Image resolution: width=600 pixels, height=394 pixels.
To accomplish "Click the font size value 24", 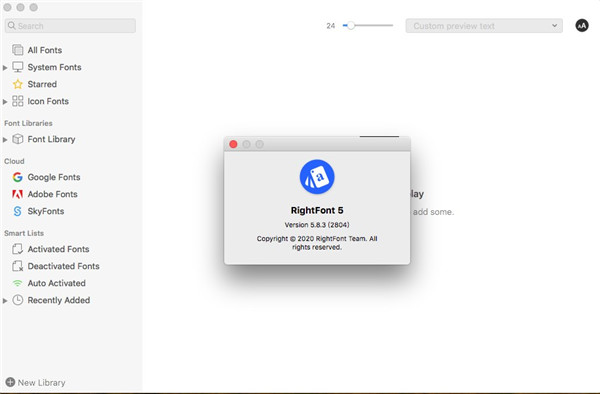I will point(331,26).
